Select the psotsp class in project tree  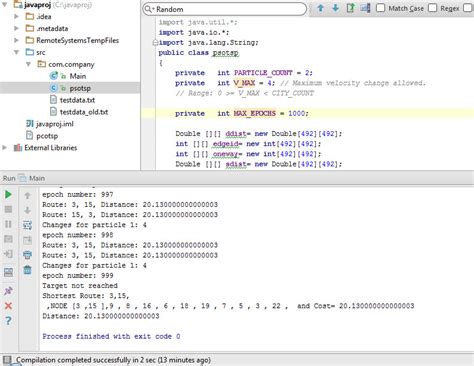80,88
